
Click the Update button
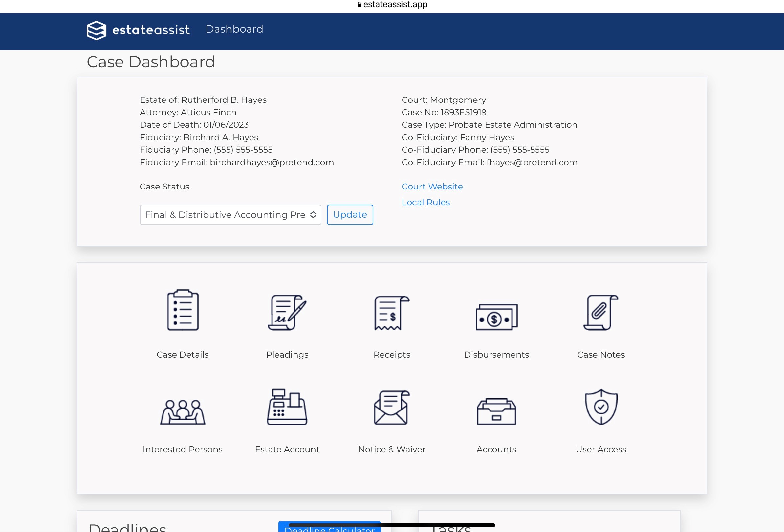pos(350,215)
